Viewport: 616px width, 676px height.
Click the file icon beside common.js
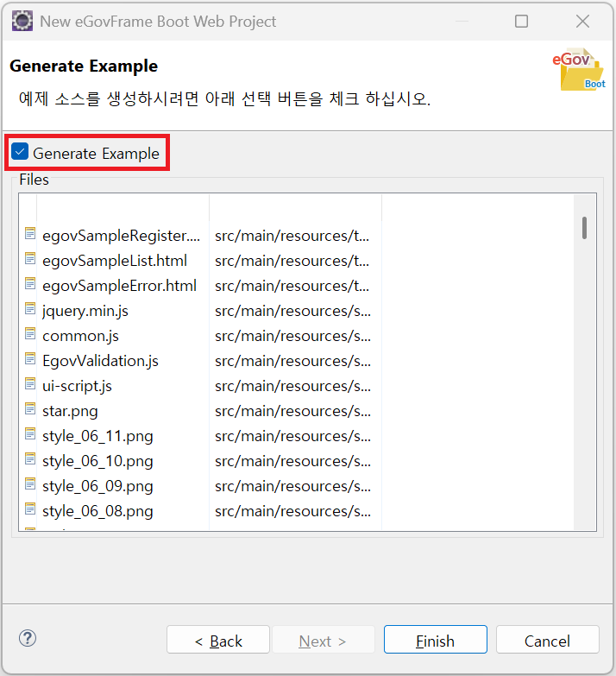click(30, 333)
